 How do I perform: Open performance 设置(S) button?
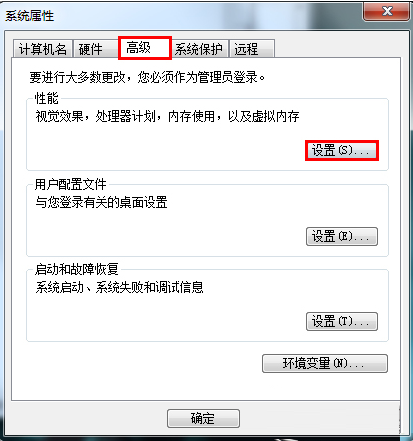click(x=342, y=151)
